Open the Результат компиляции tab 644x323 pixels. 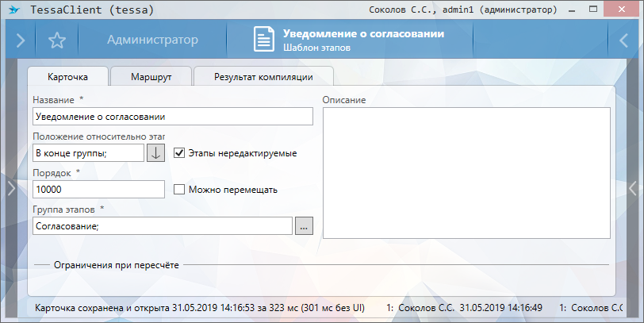[263, 77]
